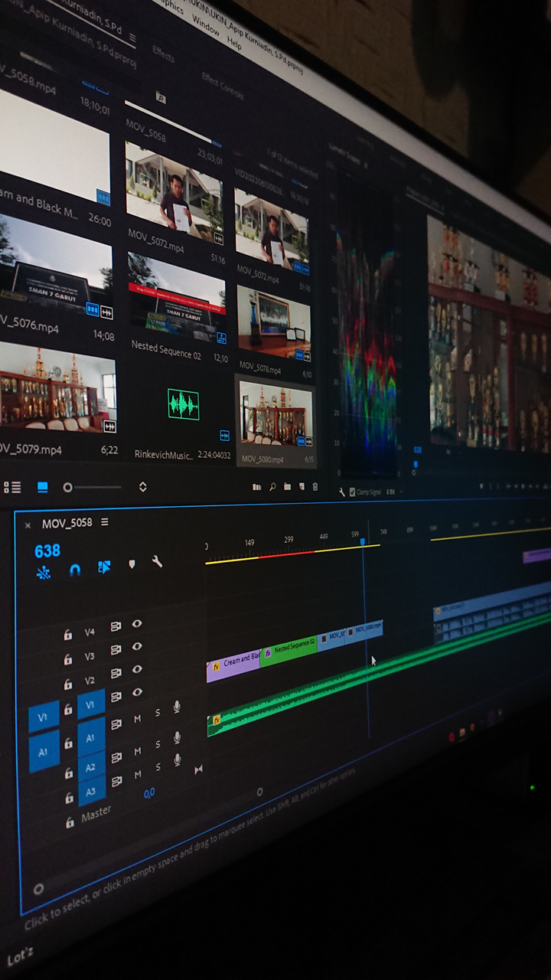
Task: Toggle lock on track V3
Action: 67,658
